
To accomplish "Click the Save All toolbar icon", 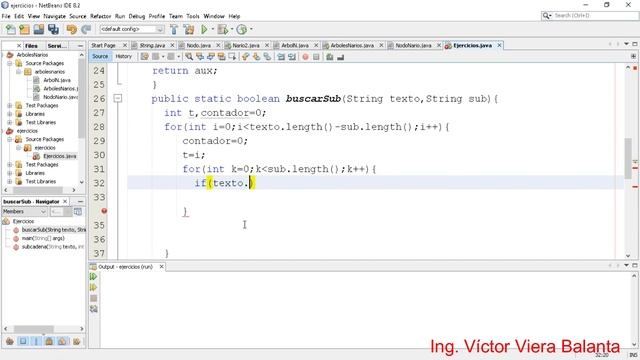I will coord(53,29).
